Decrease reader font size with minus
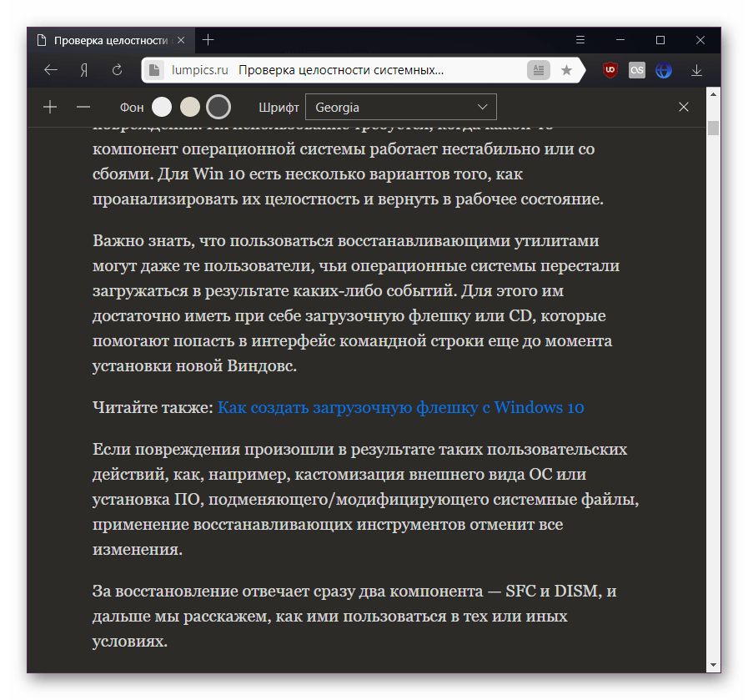 point(83,107)
